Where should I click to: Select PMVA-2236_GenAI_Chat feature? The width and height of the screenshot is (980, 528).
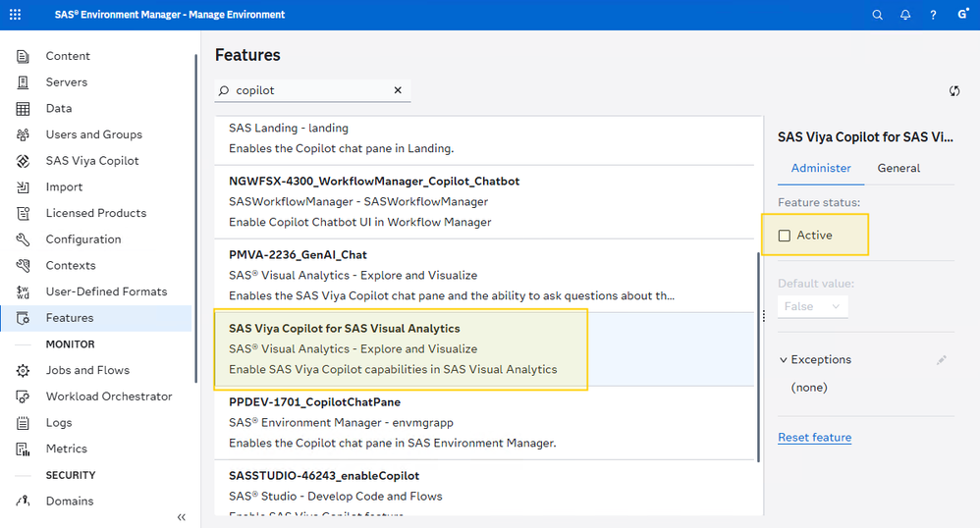tap(484, 276)
